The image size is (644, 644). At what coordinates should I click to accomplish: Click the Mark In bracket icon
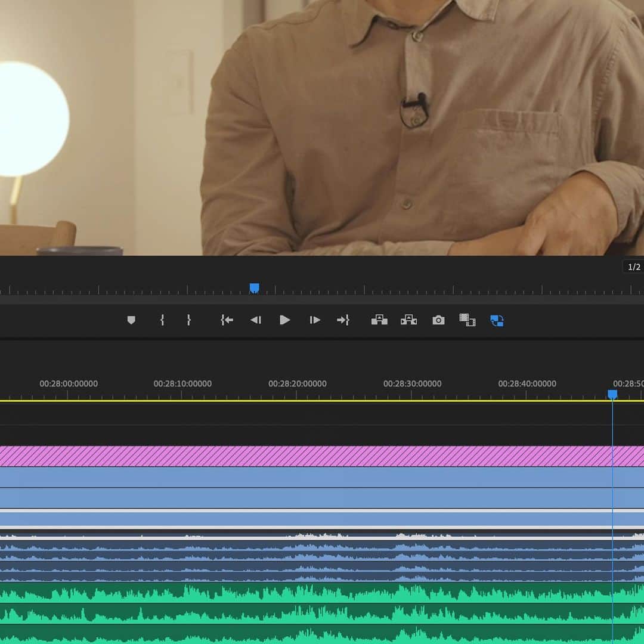[162, 320]
